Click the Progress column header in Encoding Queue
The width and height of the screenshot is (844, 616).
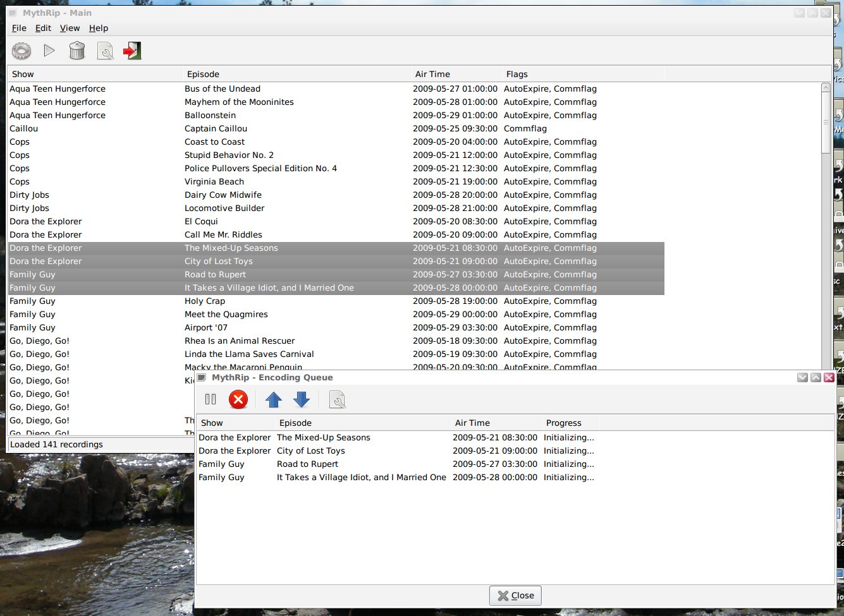click(570, 423)
